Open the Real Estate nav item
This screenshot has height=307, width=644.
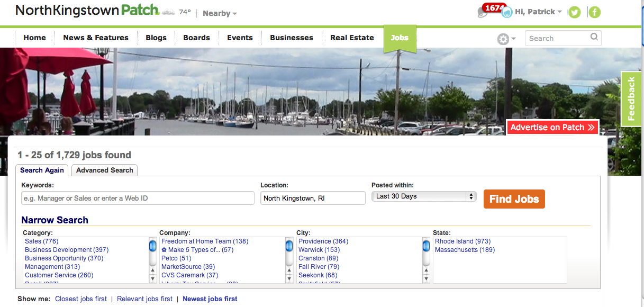[352, 38]
